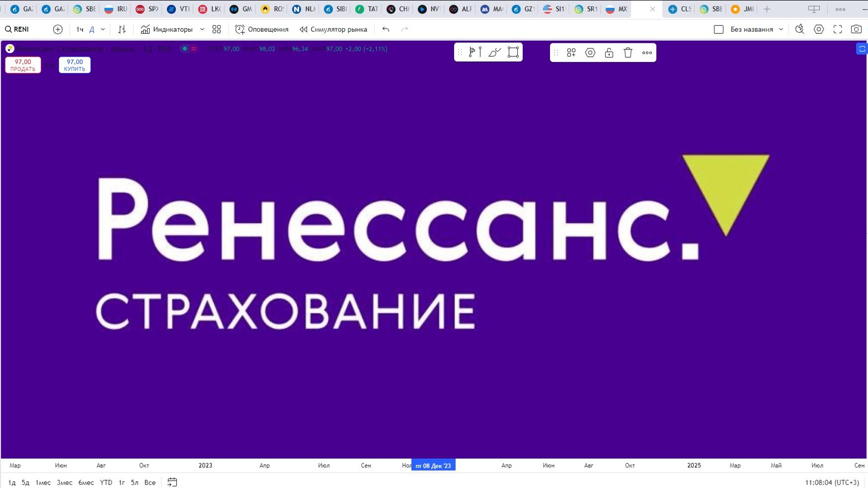Expand the layout menu chevron arrow
The height and width of the screenshot is (488, 868).
pos(781,29)
